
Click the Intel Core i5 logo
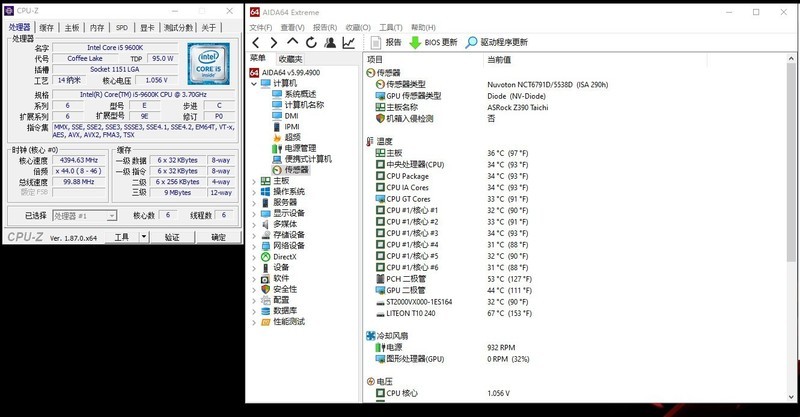coord(208,64)
